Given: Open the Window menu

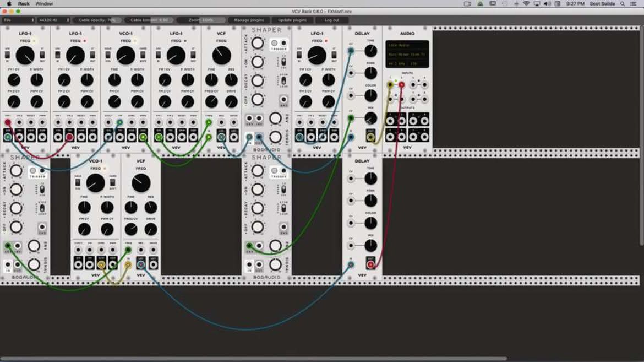Looking at the screenshot, I should [44, 4].
